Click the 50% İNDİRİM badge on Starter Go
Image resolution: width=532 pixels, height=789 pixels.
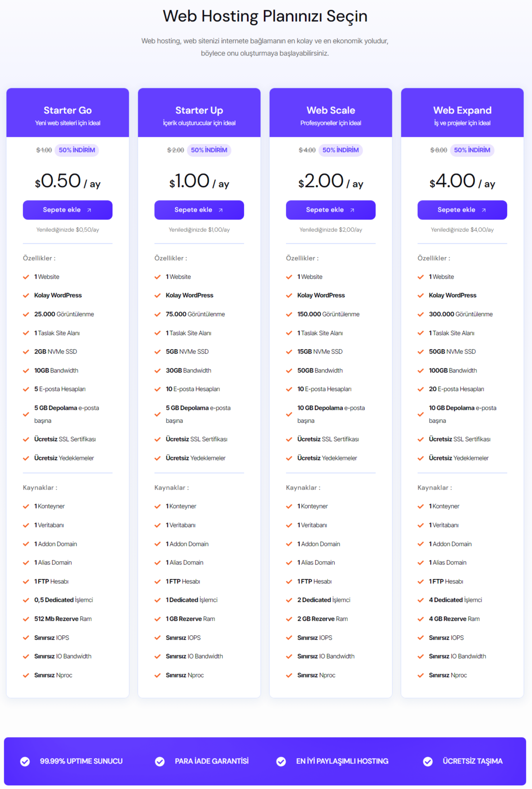[77, 150]
